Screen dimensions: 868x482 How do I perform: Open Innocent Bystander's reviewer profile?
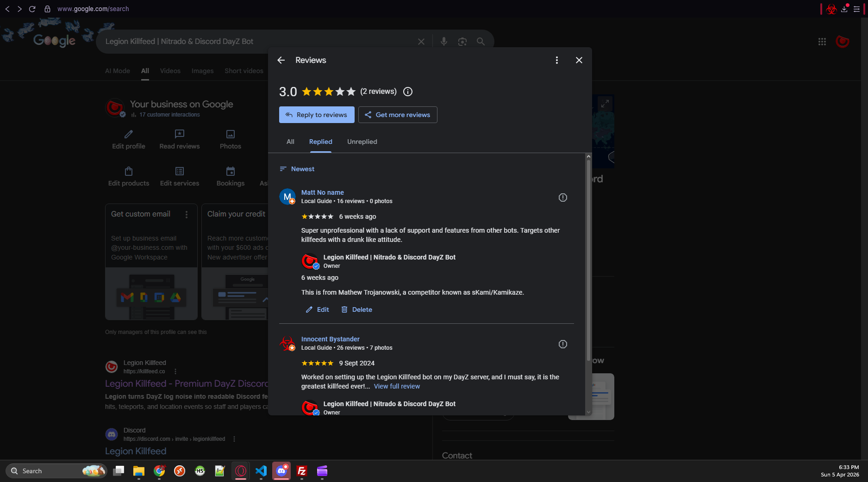(331, 339)
